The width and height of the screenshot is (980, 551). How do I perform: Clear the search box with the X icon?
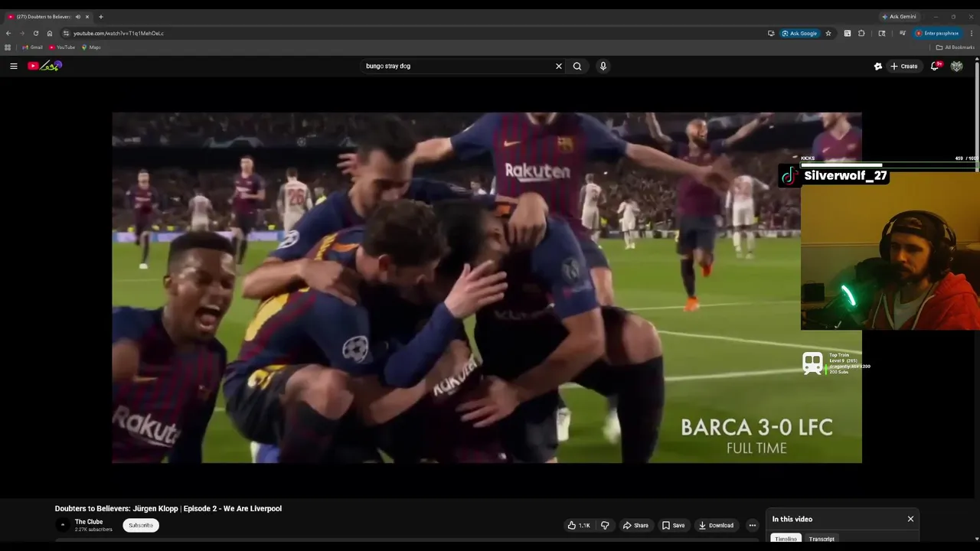(559, 66)
